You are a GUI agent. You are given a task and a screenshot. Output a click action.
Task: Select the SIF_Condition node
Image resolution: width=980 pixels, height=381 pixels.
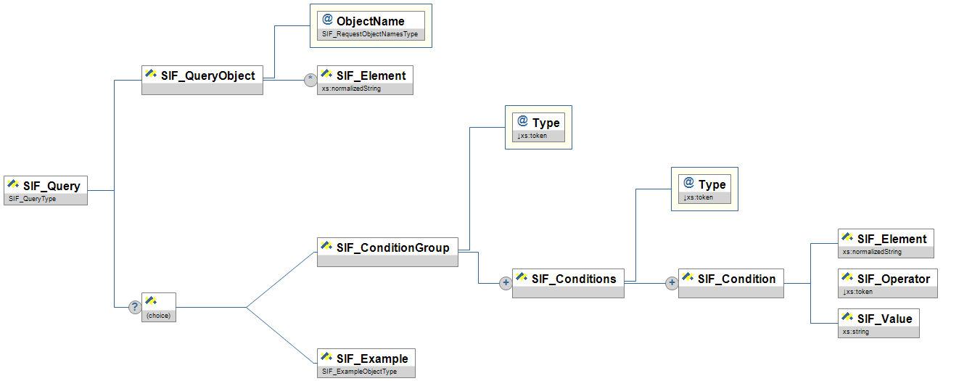(736, 279)
